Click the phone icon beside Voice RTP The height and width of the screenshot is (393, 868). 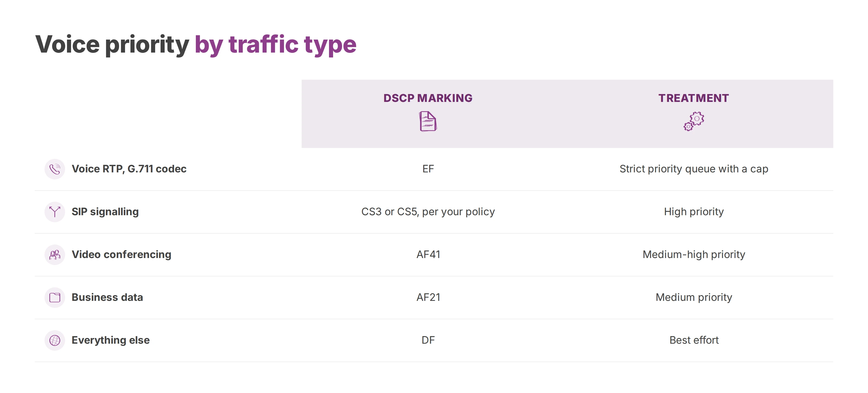pyautogui.click(x=55, y=169)
